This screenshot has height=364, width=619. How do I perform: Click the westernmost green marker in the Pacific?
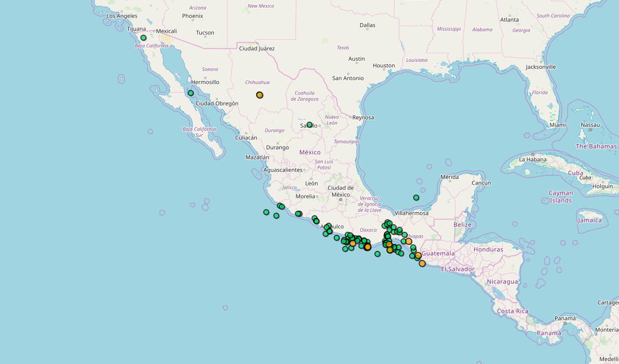[x=266, y=212]
